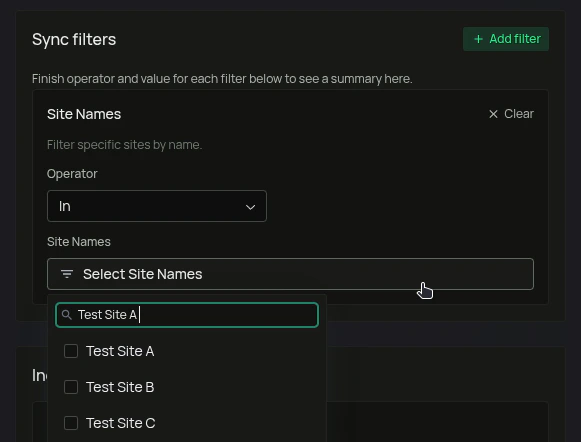Click the Site Names filter card title

pyautogui.click(x=84, y=114)
